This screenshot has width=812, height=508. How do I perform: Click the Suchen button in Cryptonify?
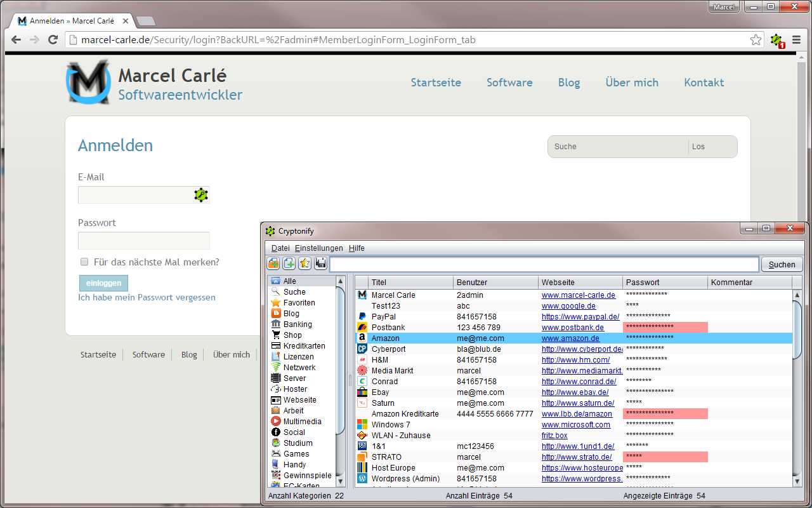(782, 264)
